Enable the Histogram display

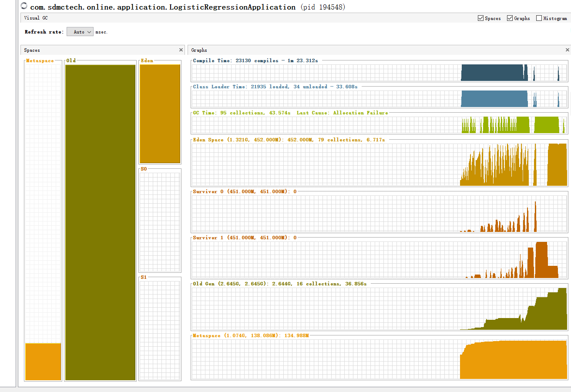coord(540,18)
